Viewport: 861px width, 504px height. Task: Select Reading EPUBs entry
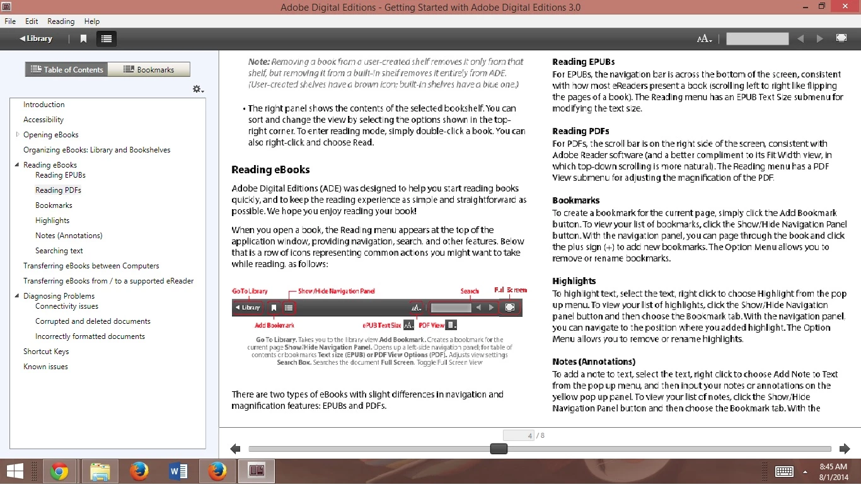tap(61, 175)
